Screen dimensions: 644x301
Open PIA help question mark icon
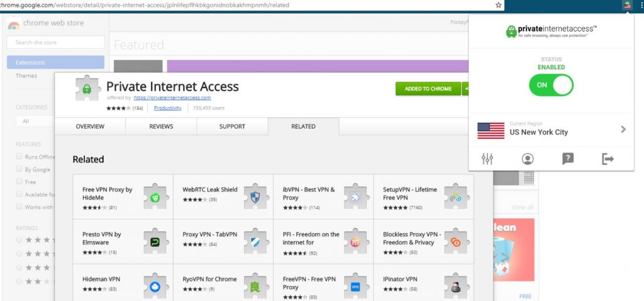click(x=568, y=159)
